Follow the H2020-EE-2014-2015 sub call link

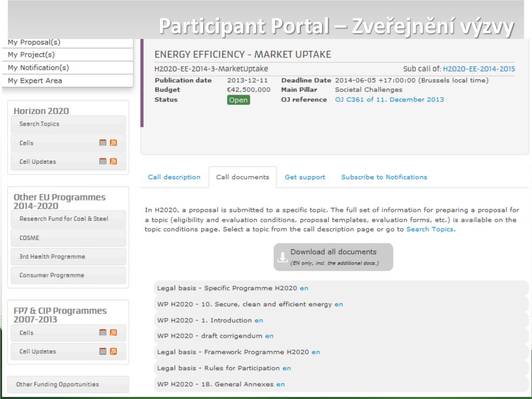click(x=478, y=69)
